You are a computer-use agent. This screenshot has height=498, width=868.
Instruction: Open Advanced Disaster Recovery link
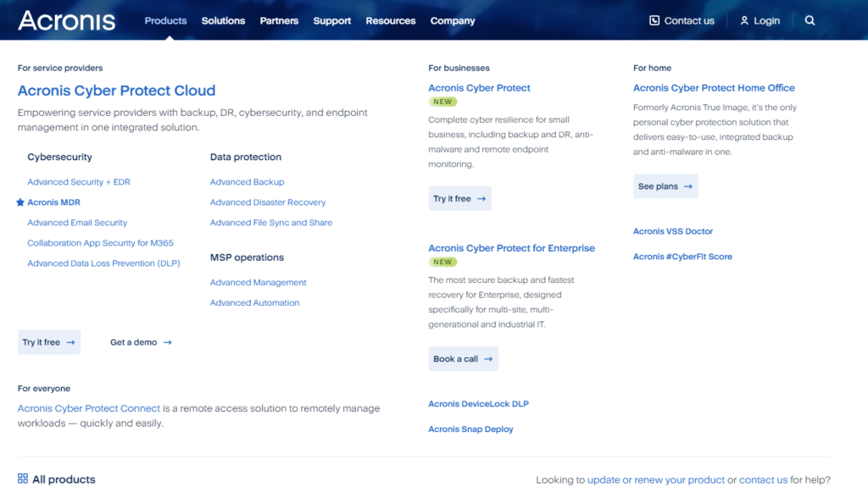pos(267,202)
